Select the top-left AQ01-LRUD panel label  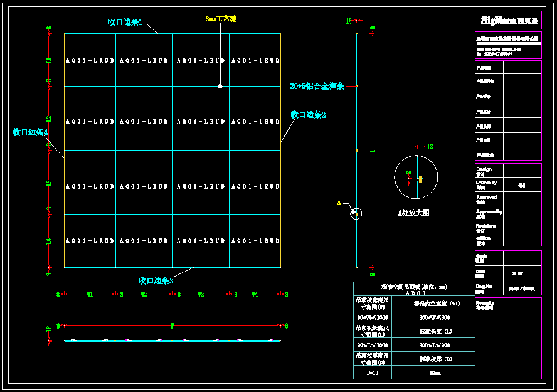90,61
